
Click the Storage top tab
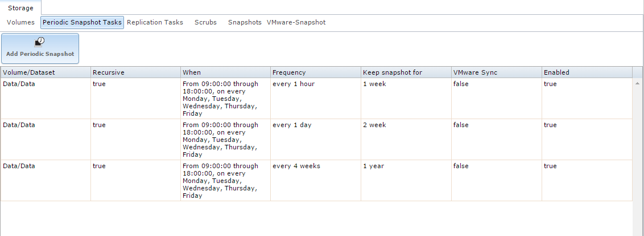(20, 8)
